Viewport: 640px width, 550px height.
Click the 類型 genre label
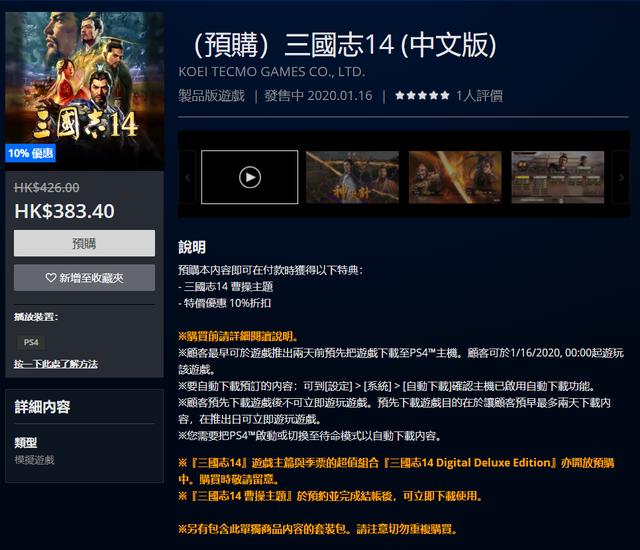[x=26, y=443]
